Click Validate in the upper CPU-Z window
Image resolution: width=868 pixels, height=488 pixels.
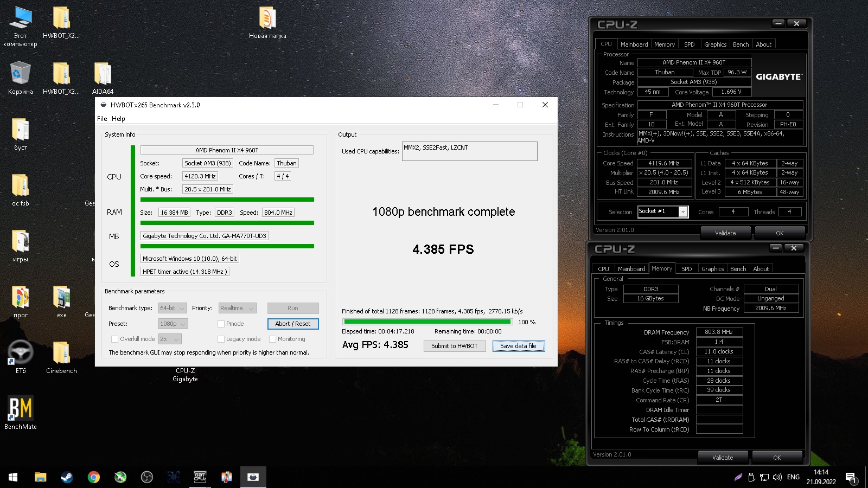click(725, 233)
